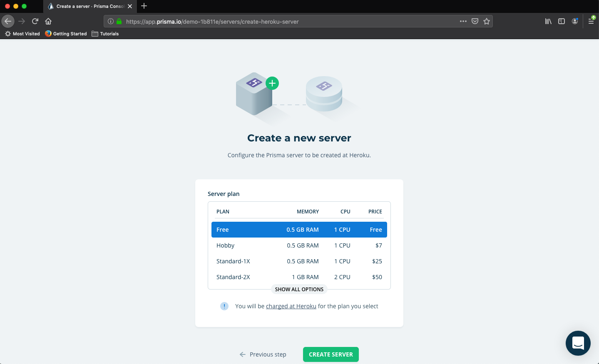Go back with the browser back arrow
This screenshot has width=599, height=364.
click(x=8, y=21)
